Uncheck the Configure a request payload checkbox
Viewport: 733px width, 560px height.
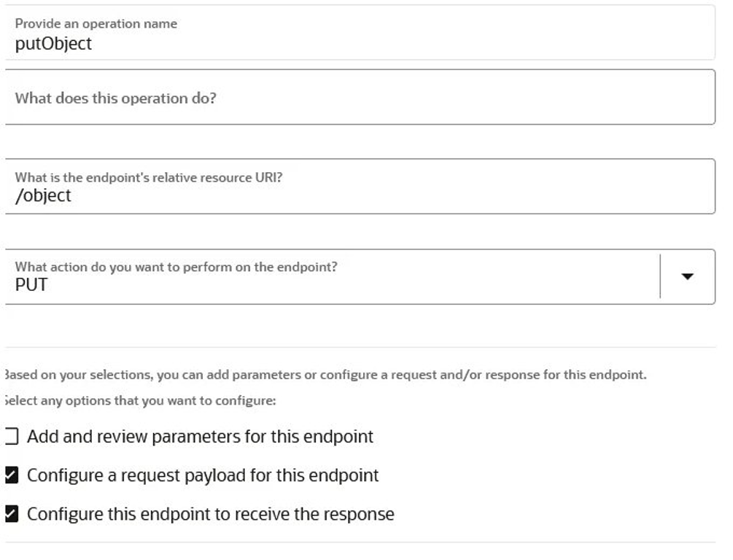11,475
